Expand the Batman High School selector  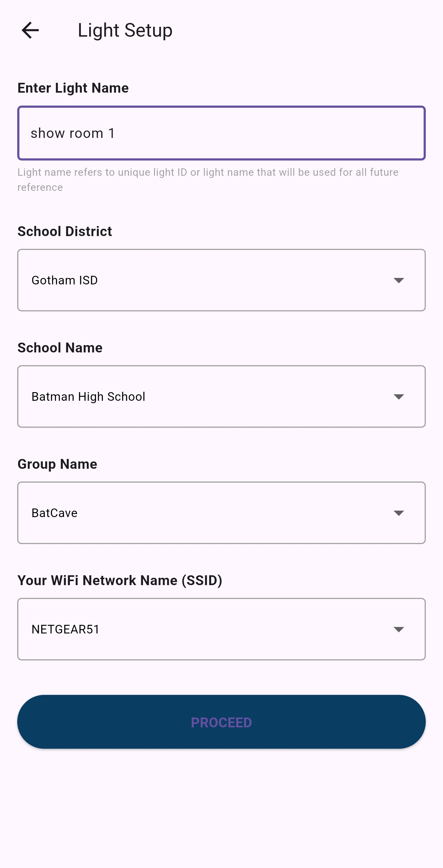[x=202, y=396]
